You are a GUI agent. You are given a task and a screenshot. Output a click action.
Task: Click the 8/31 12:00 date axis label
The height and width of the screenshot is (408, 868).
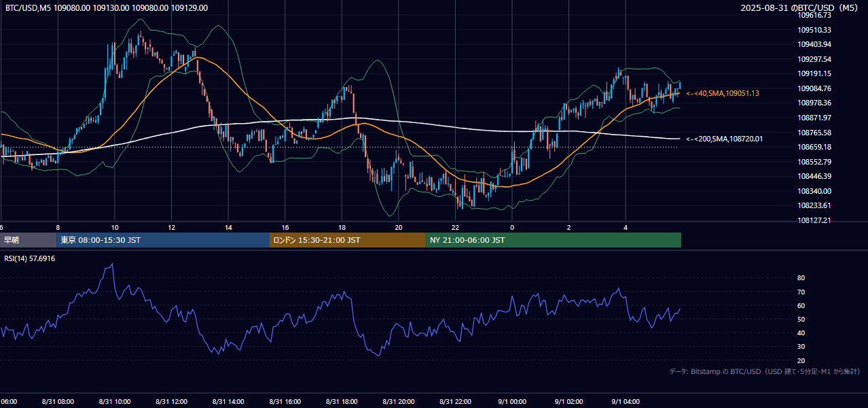172,402
